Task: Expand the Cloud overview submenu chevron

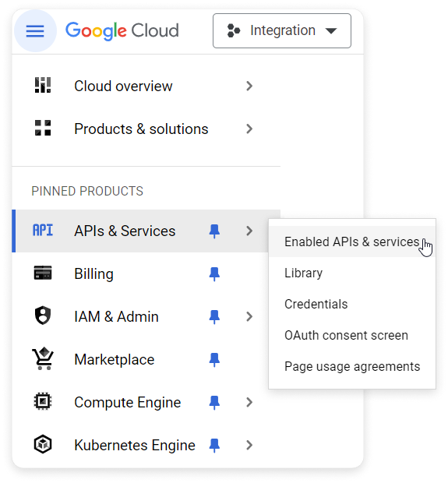Action: [249, 86]
